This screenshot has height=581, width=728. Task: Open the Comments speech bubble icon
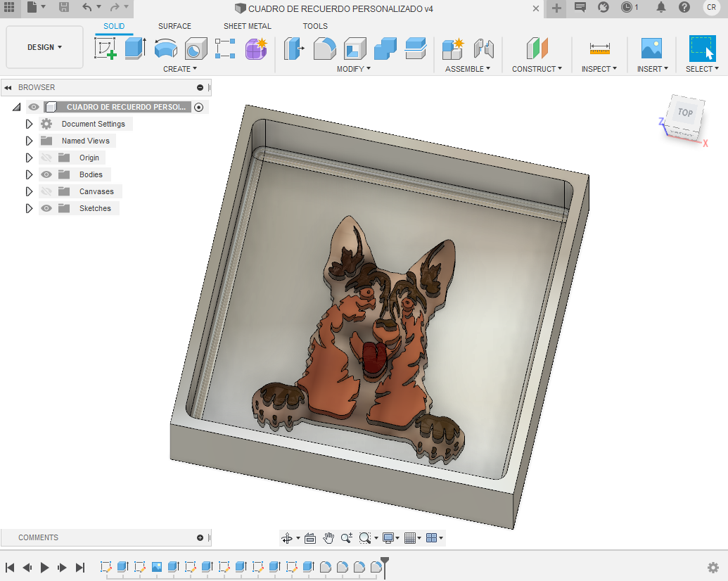[x=580, y=7]
